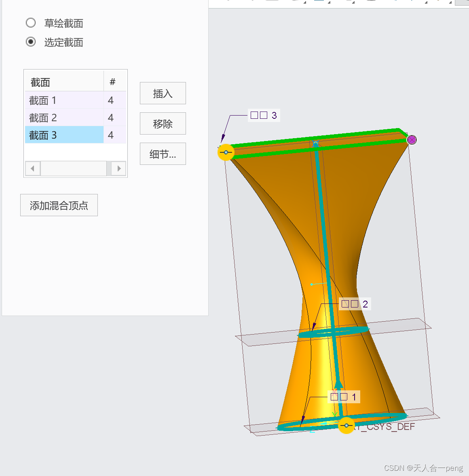This screenshot has height=476, width=469.
Task: Select the 草绘截面 radio button
Action: (31, 23)
